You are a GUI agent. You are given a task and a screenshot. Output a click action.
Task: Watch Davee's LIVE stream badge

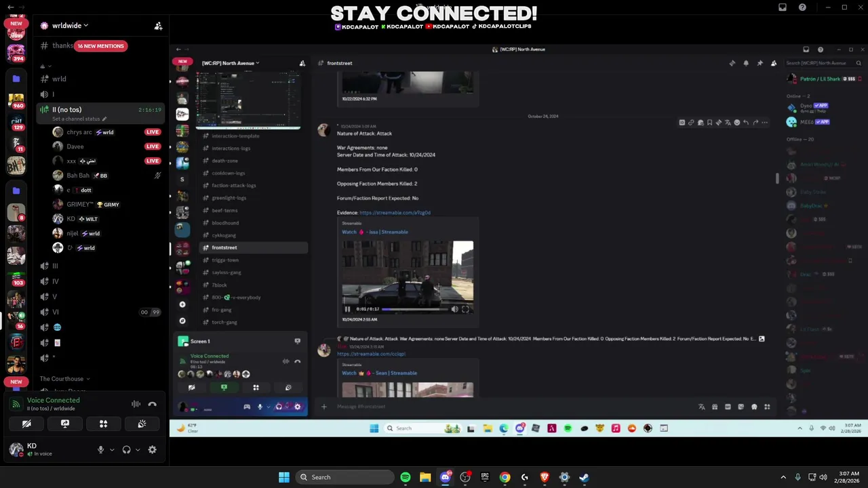(153, 146)
